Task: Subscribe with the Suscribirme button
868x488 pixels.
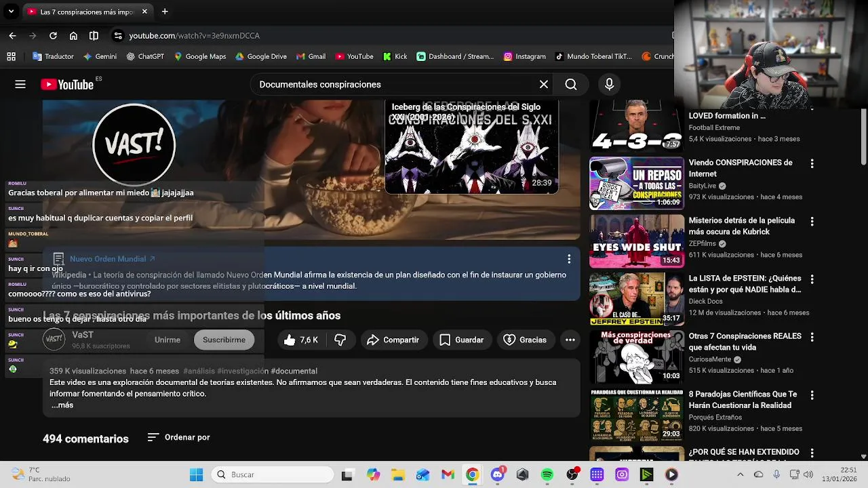Action: point(224,340)
